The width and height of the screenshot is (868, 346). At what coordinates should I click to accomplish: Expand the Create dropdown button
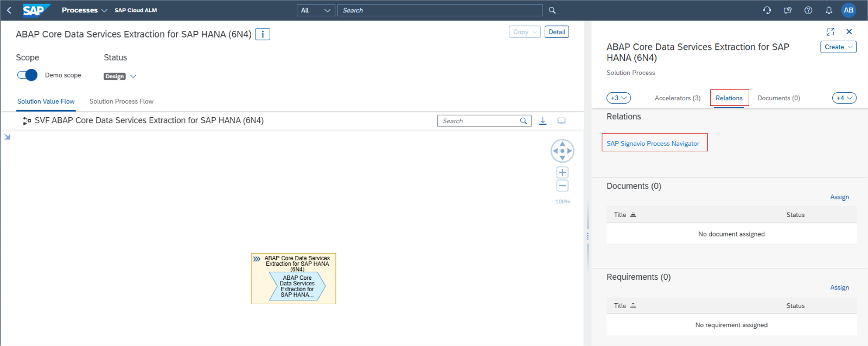click(838, 47)
